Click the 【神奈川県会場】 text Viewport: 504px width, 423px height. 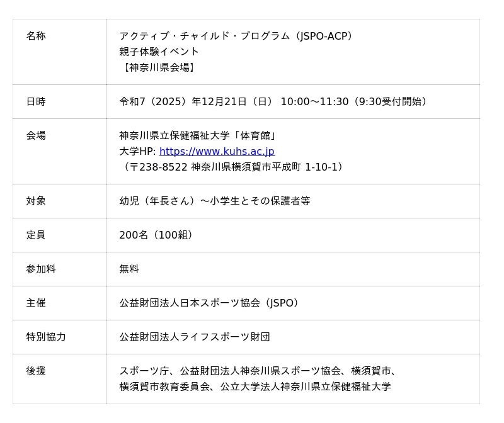tap(158, 67)
